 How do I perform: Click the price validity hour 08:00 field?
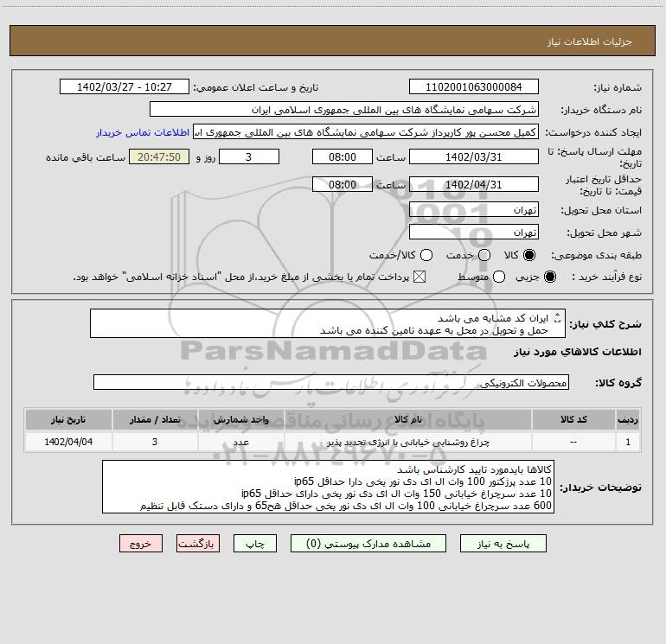pos(343,185)
